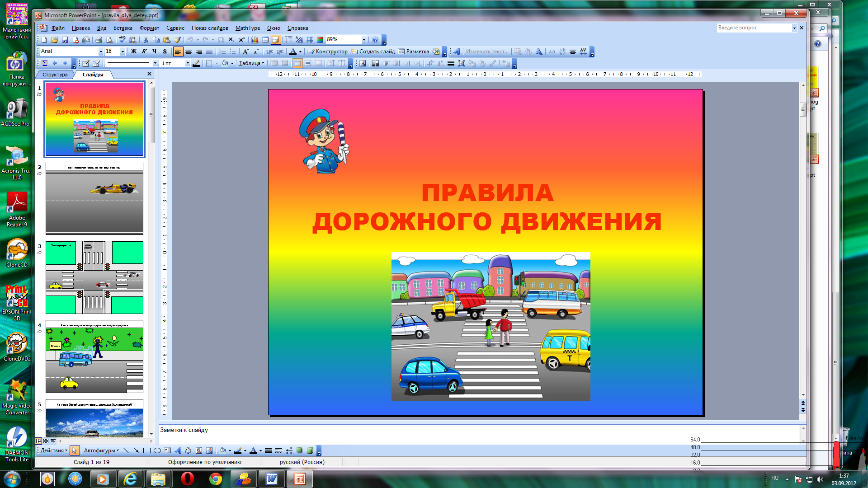Click the Spelling check ABC icon
Viewport: 868px width, 488px height.
pos(122,40)
